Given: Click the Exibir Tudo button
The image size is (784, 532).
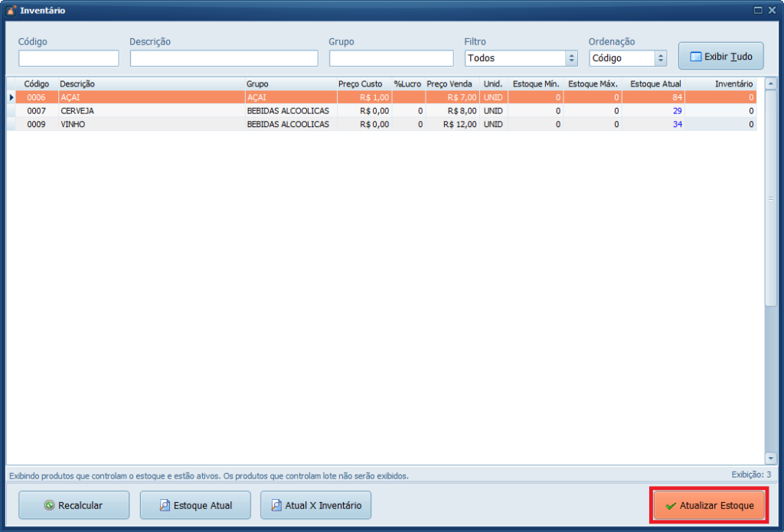Looking at the screenshot, I should [x=720, y=57].
